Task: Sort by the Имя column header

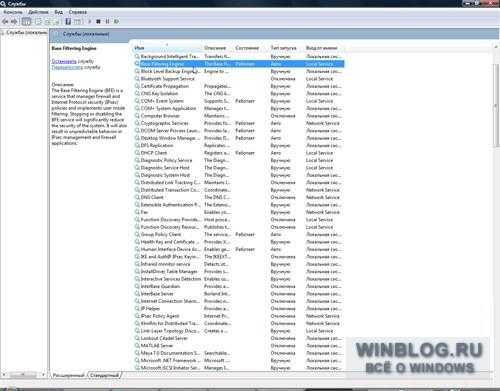Action: coord(167,48)
